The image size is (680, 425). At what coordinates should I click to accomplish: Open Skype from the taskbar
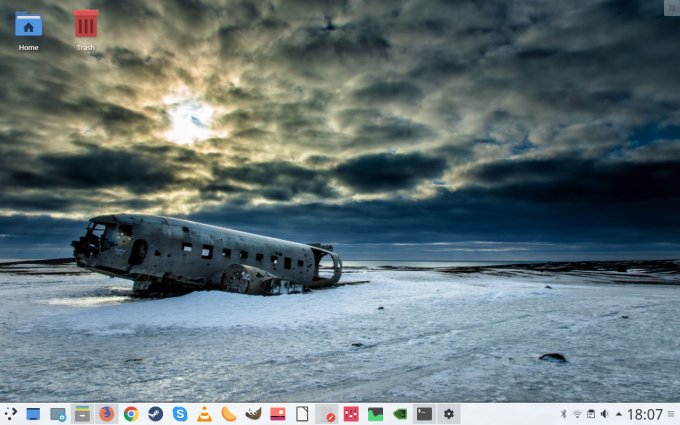tap(180, 414)
